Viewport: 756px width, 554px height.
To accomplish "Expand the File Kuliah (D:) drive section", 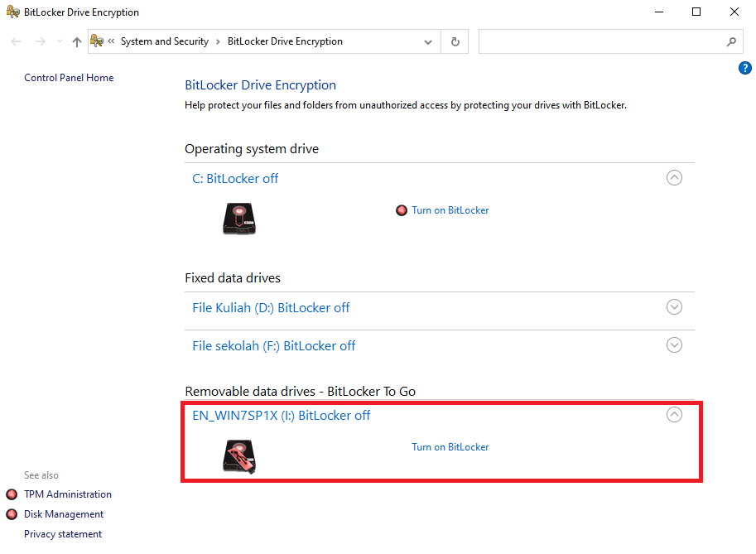I will [674, 307].
